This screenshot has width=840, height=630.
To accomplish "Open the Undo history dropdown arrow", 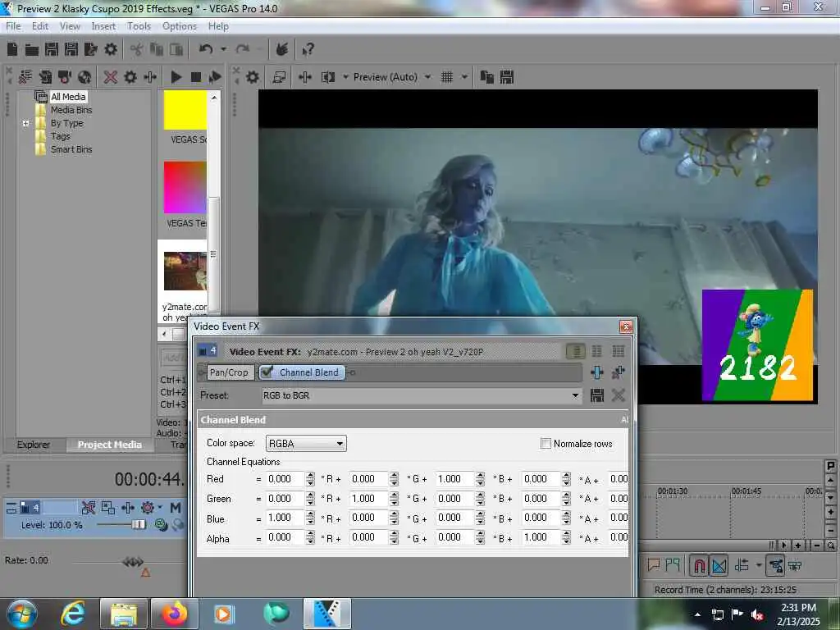I will pos(223,49).
